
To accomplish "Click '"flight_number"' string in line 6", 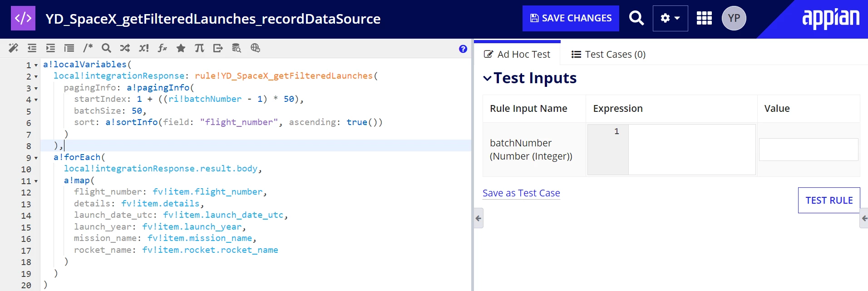I will point(239,122).
